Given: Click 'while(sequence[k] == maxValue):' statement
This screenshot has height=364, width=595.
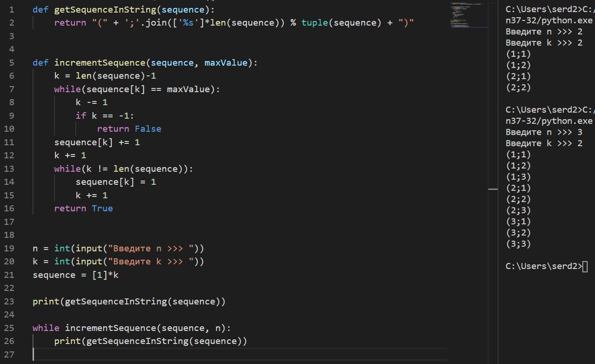Looking at the screenshot, I should pyautogui.click(x=137, y=89).
